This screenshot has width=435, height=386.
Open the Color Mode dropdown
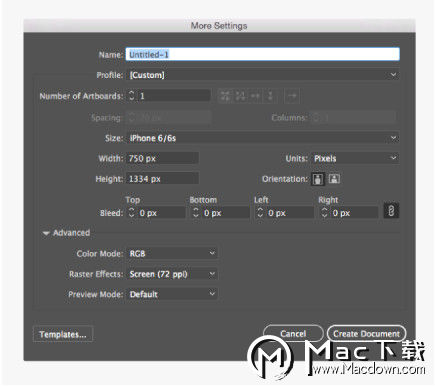[172, 254]
